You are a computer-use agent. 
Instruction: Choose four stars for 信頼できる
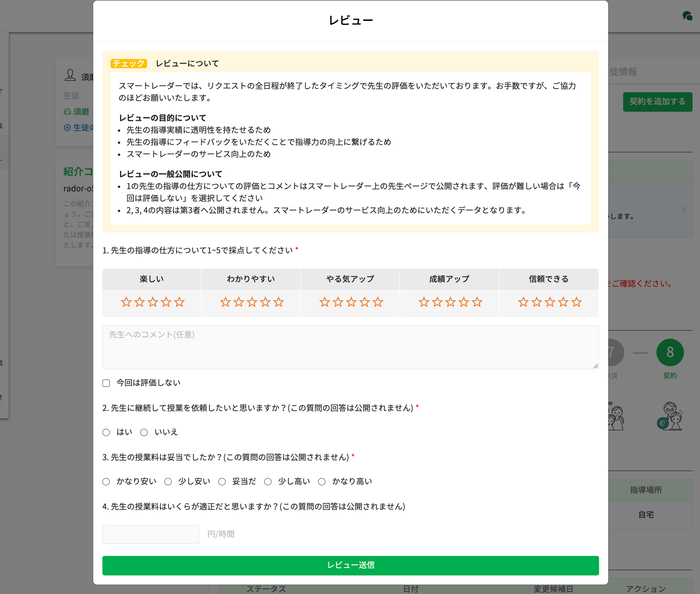563,302
